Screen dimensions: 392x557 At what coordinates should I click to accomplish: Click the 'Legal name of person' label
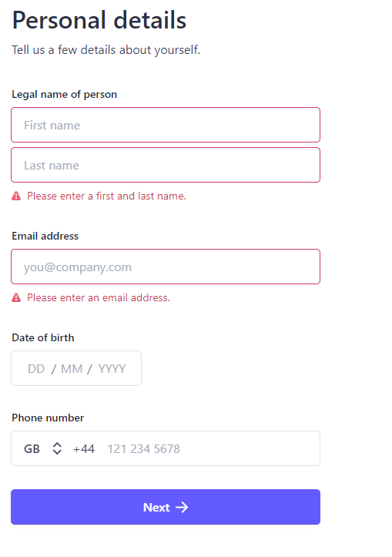[x=64, y=95]
